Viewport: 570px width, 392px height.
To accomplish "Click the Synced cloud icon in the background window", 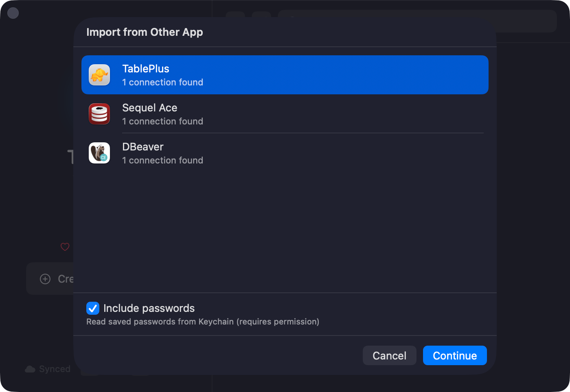I will coord(30,369).
